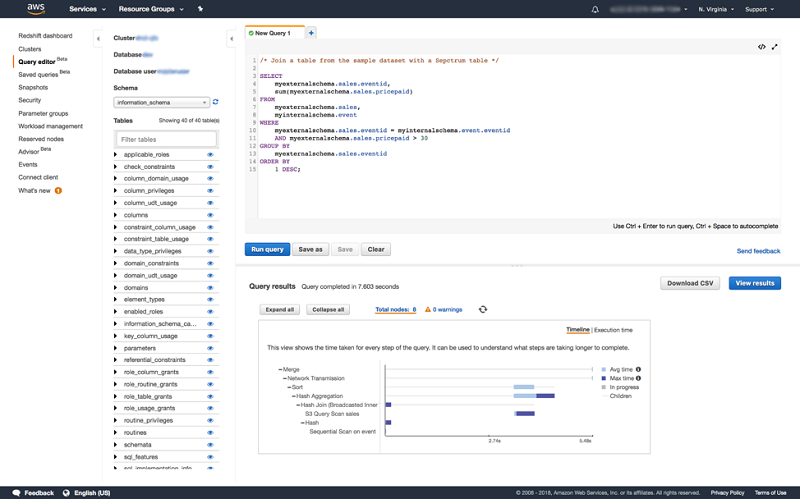This screenshot has height=499, width=800.
Task: Click the language globe icon
Action: 66,492
